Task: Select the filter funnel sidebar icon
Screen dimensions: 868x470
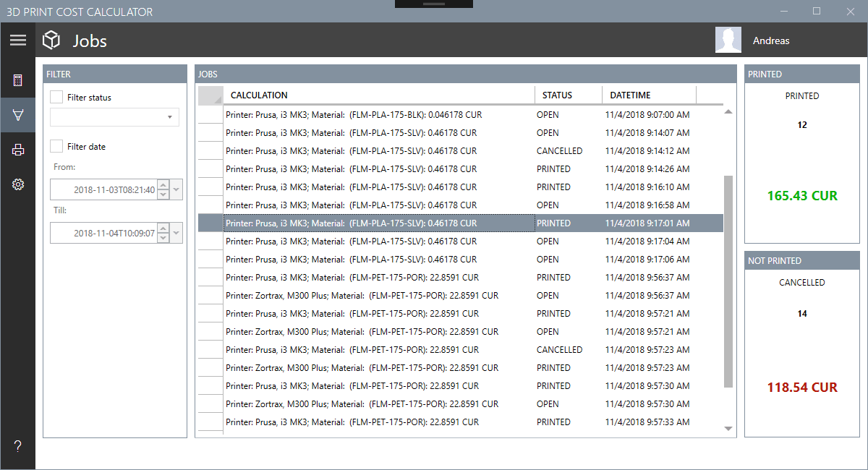Action: coord(17,115)
